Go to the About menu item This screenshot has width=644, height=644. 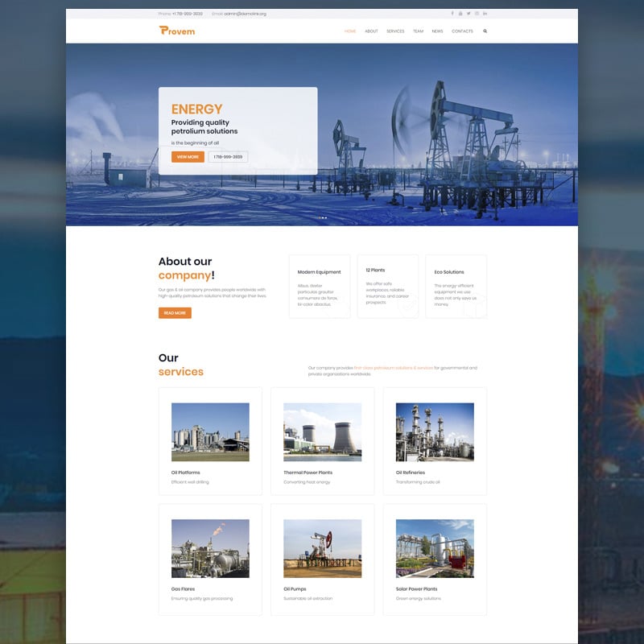click(x=371, y=31)
